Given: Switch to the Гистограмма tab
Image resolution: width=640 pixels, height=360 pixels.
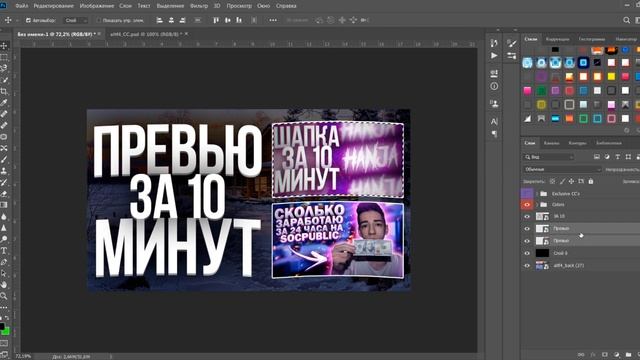Looking at the screenshot, I should (591, 39).
